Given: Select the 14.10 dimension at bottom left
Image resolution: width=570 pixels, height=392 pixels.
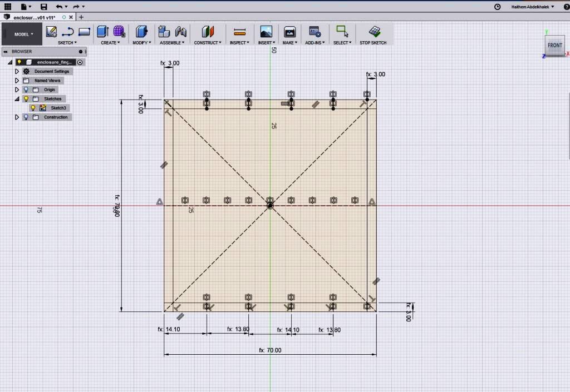Looking at the screenshot, I should click(169, 329).
